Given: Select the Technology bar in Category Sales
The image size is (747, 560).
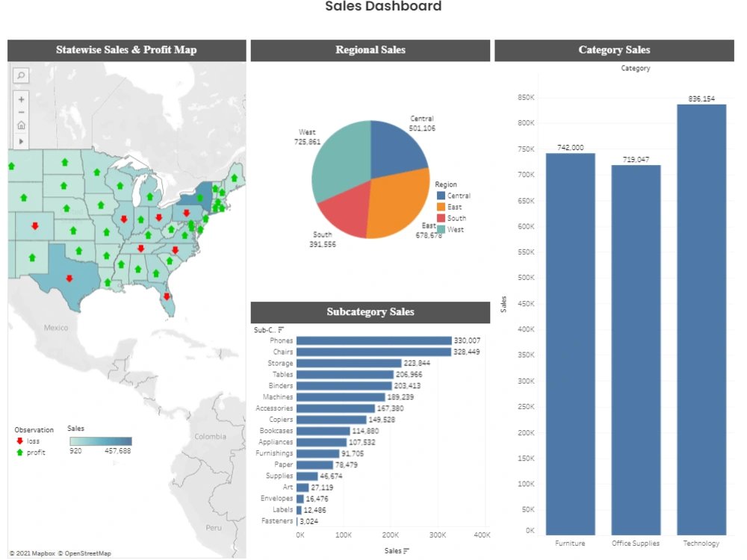Looking at the screenshot, I should pyautogui.click(x=701, y=314).
